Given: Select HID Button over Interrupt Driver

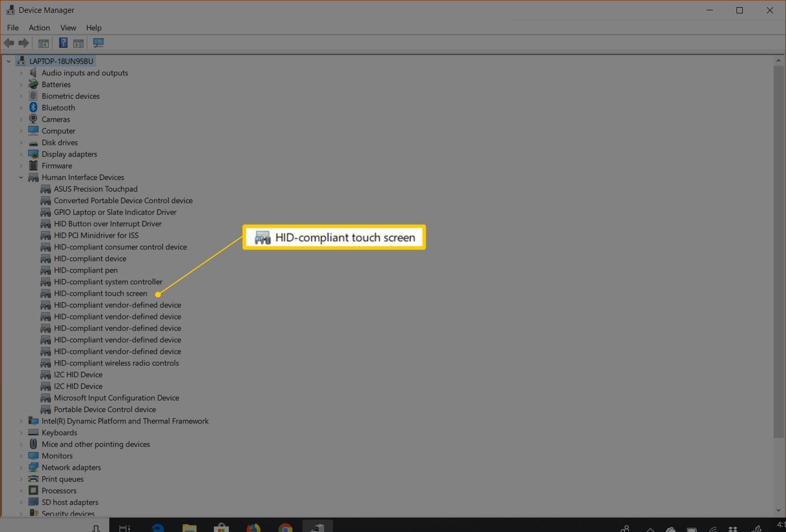Looking at the screenshot, I should (x=108, y=224).
